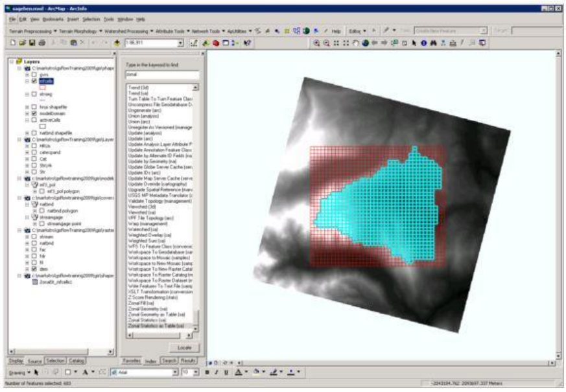Image resolution: width=566 pixels, height=392 pixels.
Task: Click the fill color bucket swatch
Action: coord(256,372)
